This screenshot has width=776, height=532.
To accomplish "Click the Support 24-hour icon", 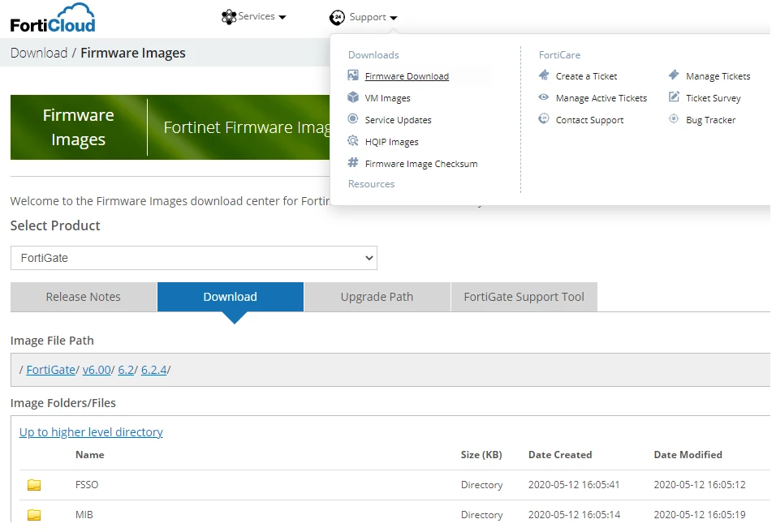I will coord(337,17).
